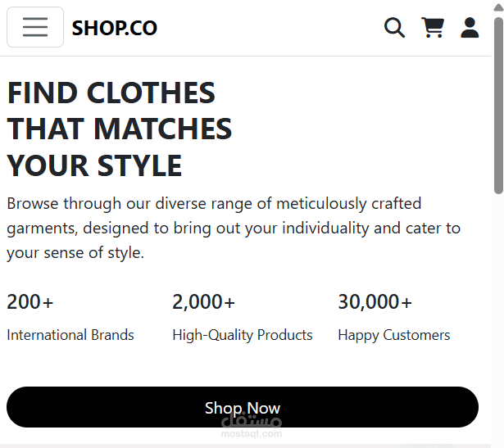
Task: Click the THAT MATCHES headline line
Action: click(120, 129)
